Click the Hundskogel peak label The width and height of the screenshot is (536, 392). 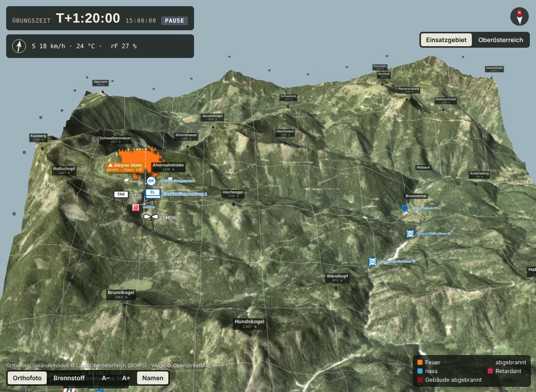(x=250, y=324)
